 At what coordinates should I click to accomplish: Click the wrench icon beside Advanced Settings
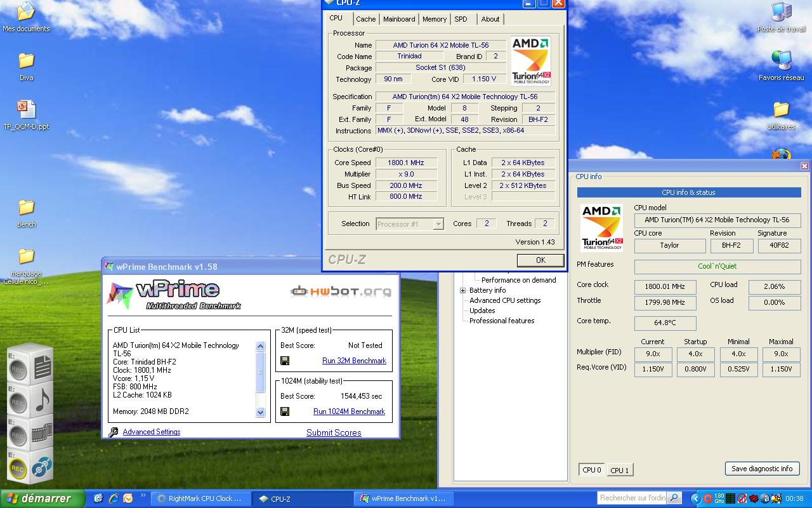[x=113, y=432]
